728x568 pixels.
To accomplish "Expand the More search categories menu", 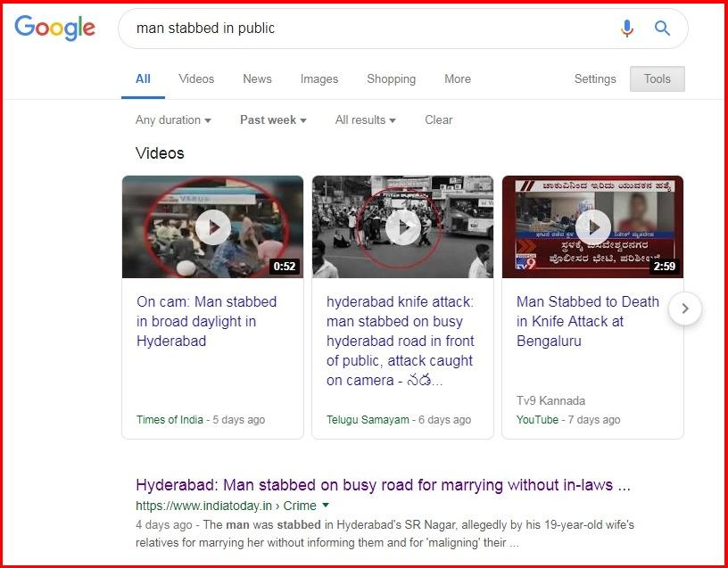I will point(458,78).
